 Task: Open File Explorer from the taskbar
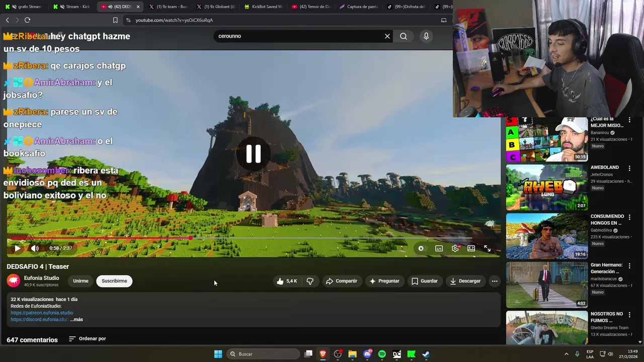352,354
